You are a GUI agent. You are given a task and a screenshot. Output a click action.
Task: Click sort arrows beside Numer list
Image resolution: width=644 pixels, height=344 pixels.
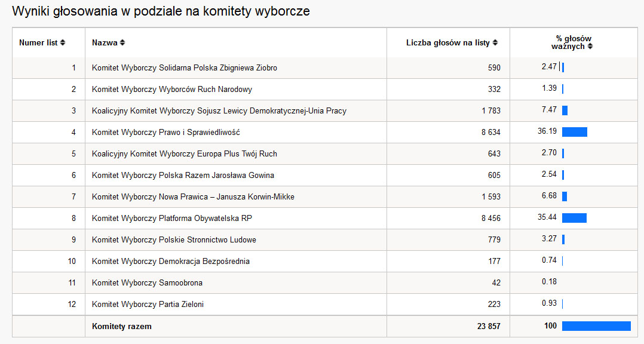coord(63,43)
